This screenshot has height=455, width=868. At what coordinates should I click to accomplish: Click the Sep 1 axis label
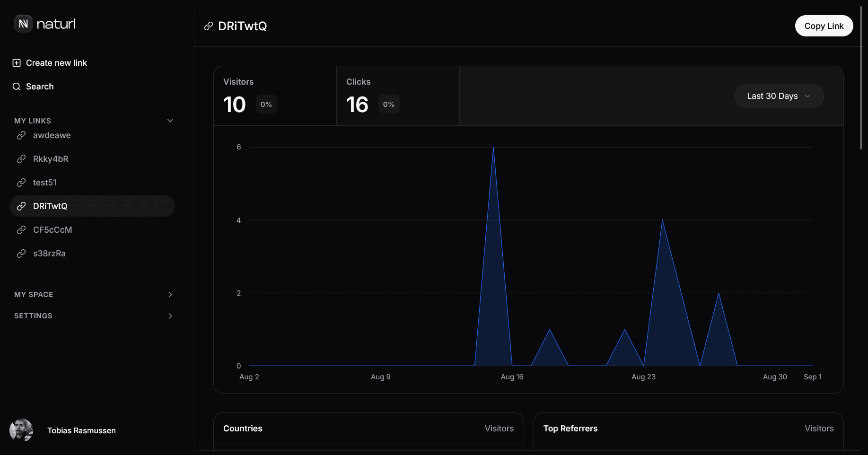point(813,377)
